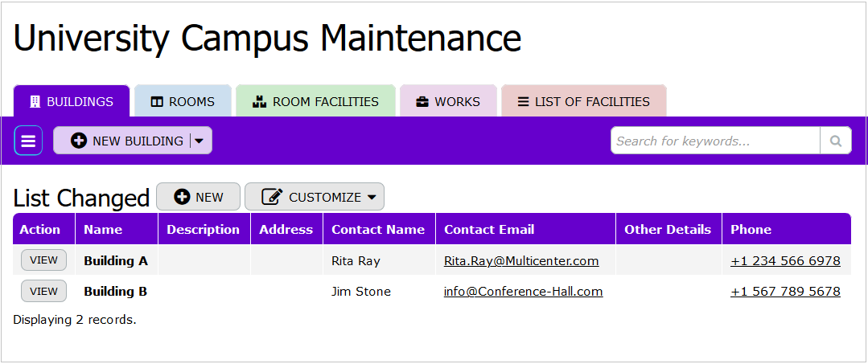
Task: View the Building A record
Action: pos(43,260)
